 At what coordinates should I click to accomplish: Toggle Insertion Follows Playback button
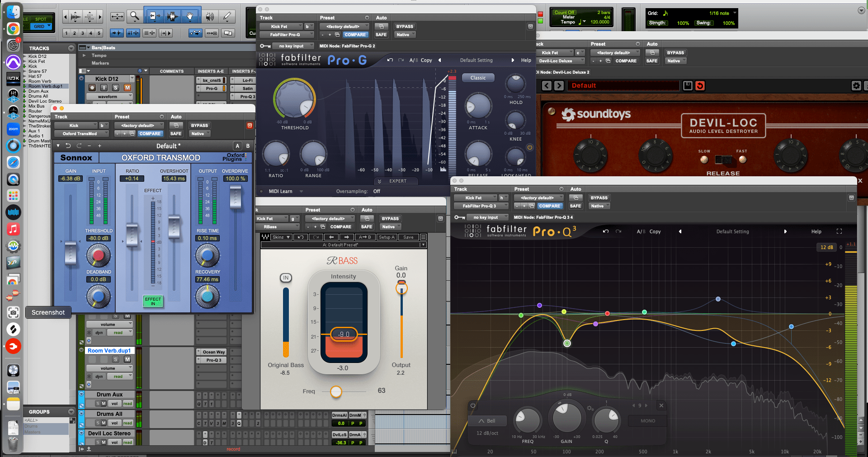click(x=165, y=33)
